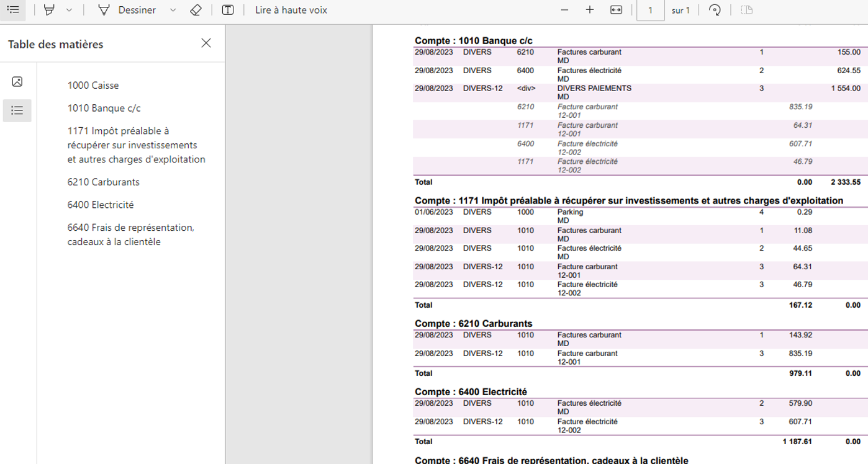868x464 pixels.
Task: Toggle the table of contents sidebar button
Action: pos(13,10)
